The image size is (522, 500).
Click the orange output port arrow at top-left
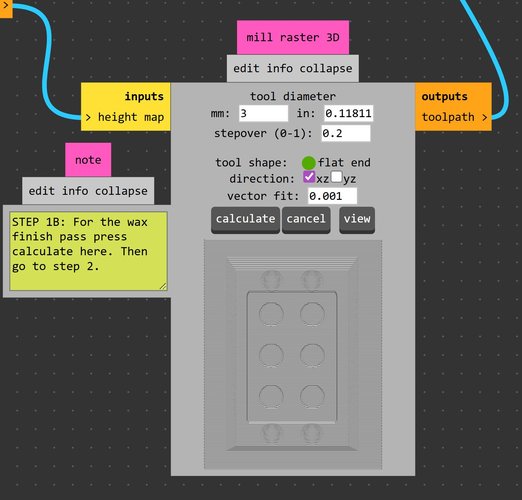coord(6,6)
